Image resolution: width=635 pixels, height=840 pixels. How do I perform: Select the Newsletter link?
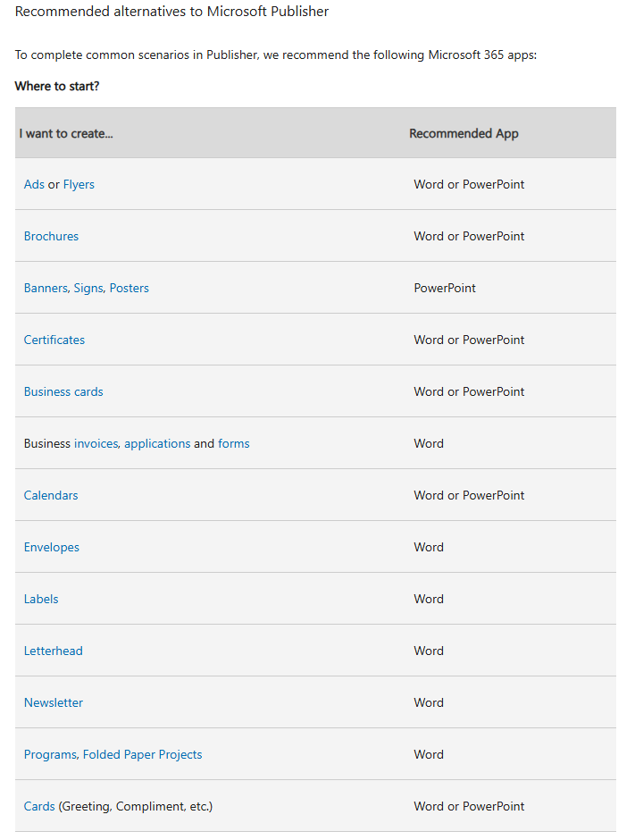[54, 702]
